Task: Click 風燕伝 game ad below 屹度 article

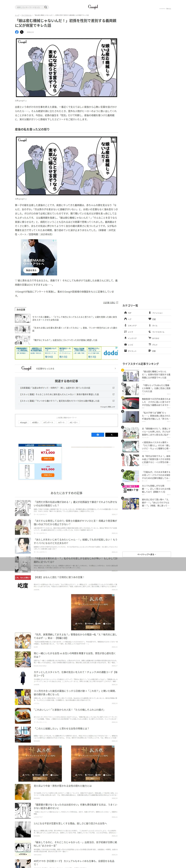Action: (x=93, y=612)
